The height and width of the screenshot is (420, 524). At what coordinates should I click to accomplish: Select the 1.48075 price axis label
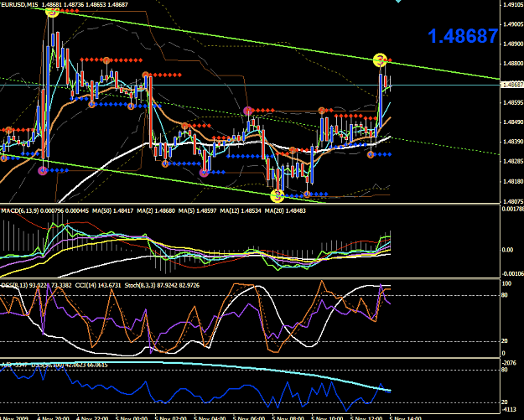pos(513,201)
